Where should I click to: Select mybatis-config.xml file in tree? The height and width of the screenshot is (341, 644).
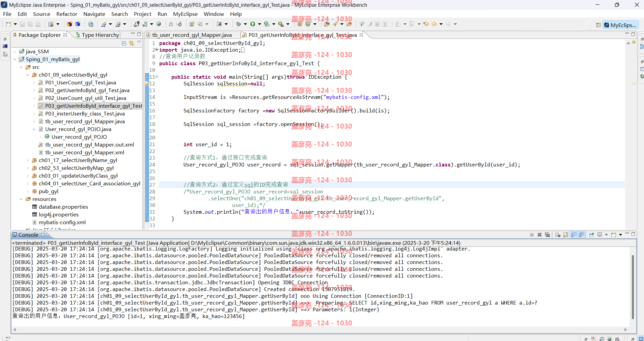[x=62, y=222]
